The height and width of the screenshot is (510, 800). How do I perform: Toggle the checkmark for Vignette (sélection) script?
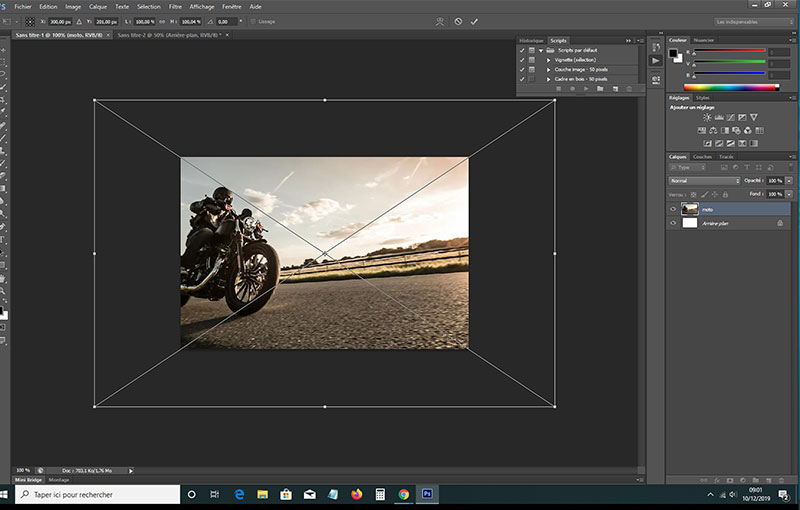(x=522, y=59)
